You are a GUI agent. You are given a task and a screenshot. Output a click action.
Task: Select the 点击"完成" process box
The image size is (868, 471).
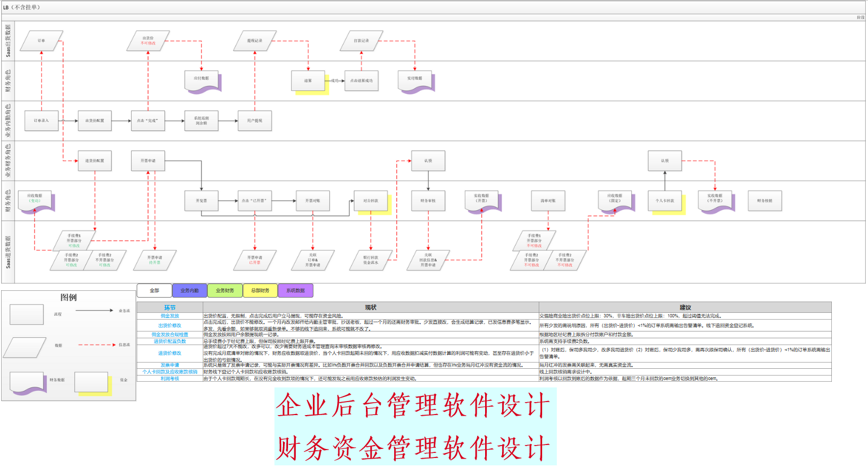148,121
